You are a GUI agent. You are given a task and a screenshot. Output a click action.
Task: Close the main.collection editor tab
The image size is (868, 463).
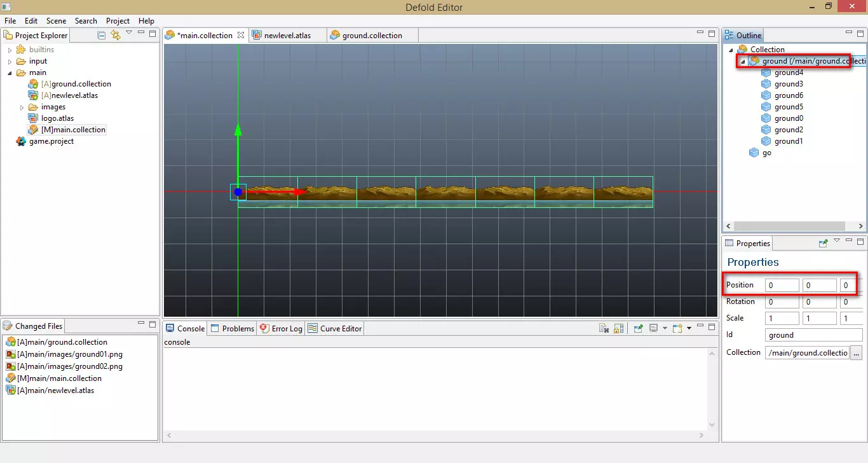click(241, 36)
